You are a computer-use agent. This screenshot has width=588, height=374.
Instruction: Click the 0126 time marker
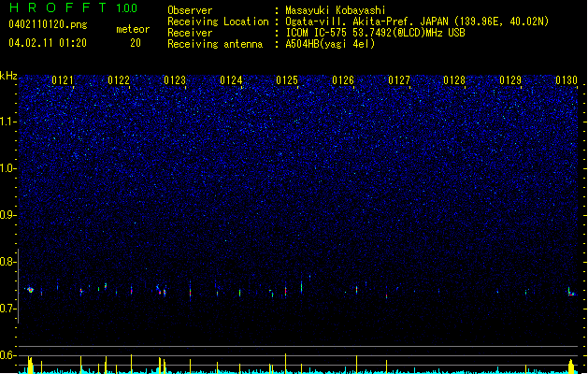[343, 80]
